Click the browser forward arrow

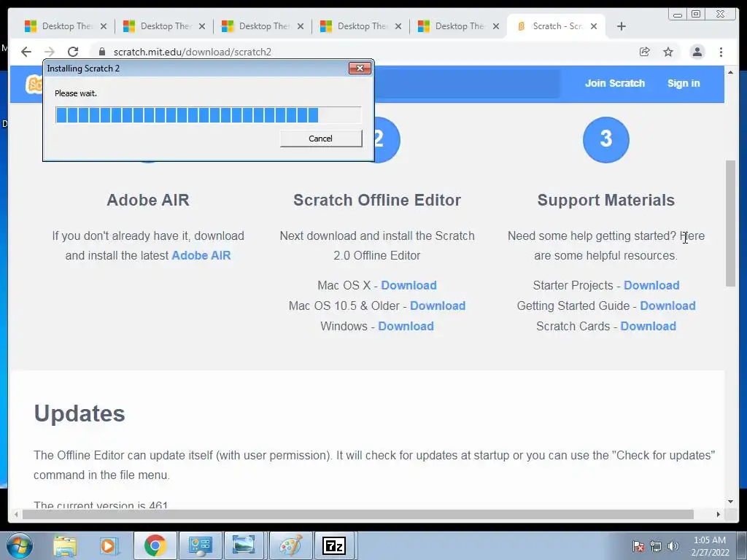[x=49, y=52]
